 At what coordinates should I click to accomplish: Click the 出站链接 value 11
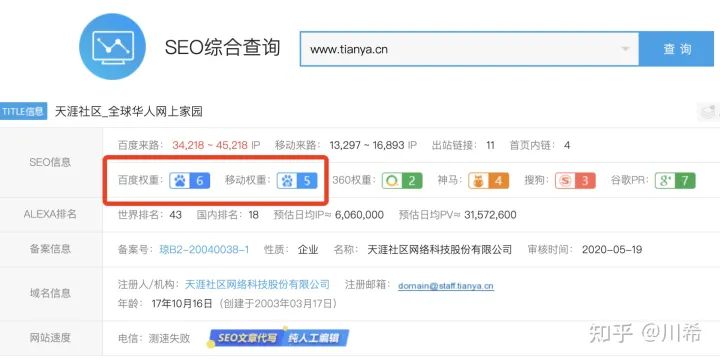coord(490,145)
